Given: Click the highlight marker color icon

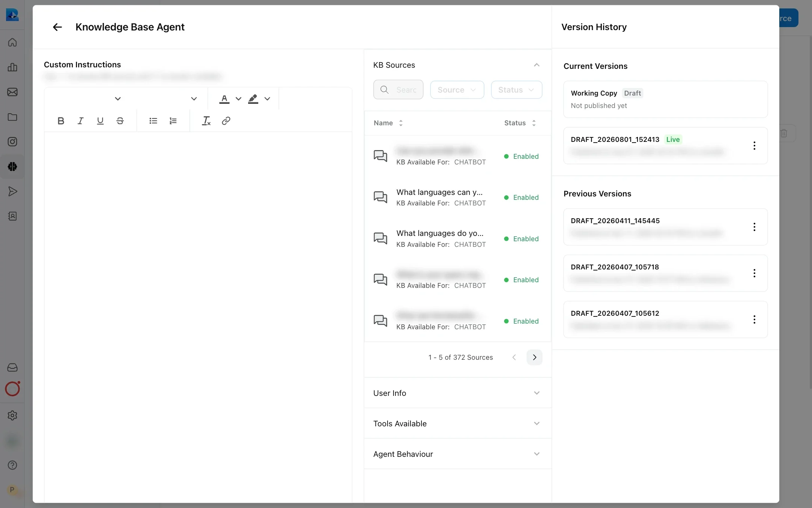Looking at the screenshot, I should 253,99.
